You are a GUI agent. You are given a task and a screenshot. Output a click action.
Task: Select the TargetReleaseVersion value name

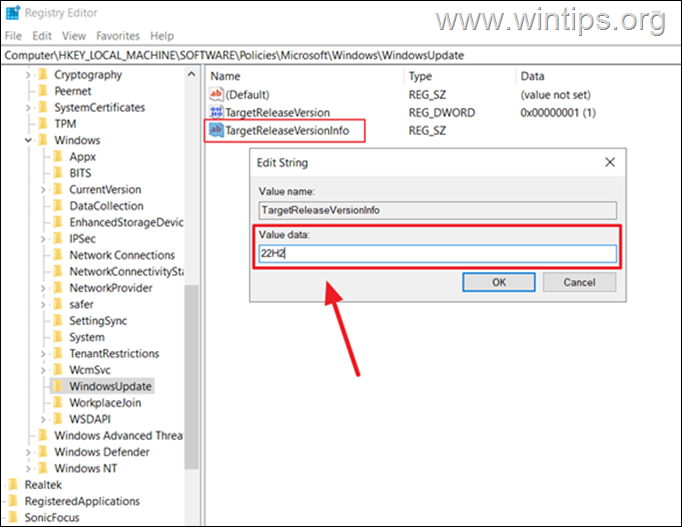tap(277, 113)
